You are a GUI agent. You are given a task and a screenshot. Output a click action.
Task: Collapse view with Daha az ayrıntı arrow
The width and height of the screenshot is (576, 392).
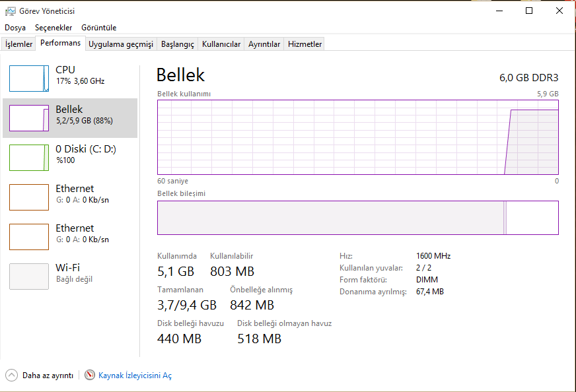pos(12,375)
